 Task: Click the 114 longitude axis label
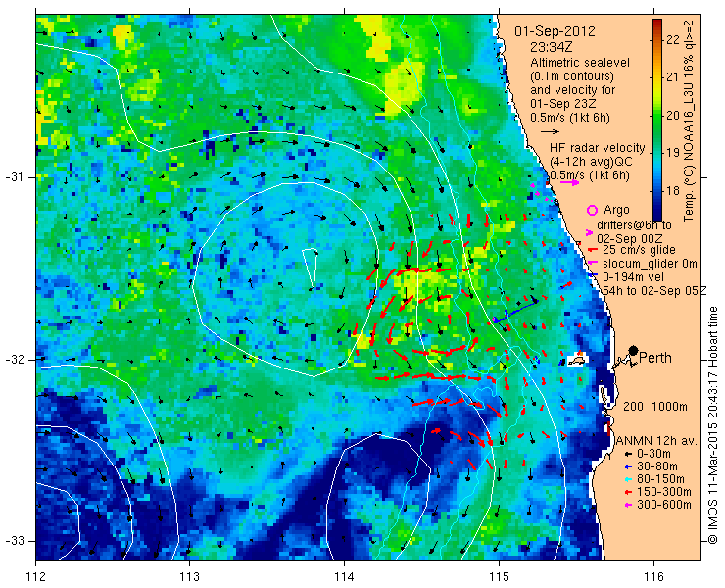(344, 577)
